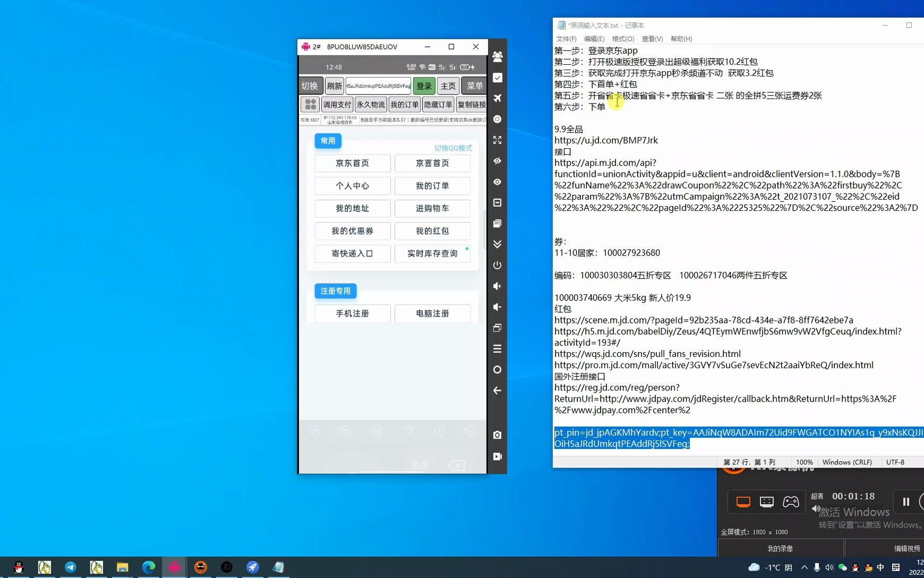Click the 主页 home button
924x578 pixels.
[448, 86]
